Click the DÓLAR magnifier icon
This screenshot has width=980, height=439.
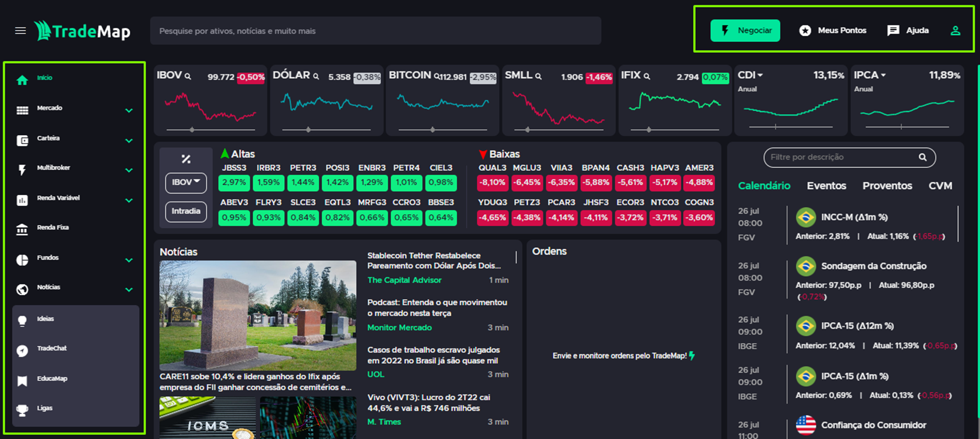316,77
